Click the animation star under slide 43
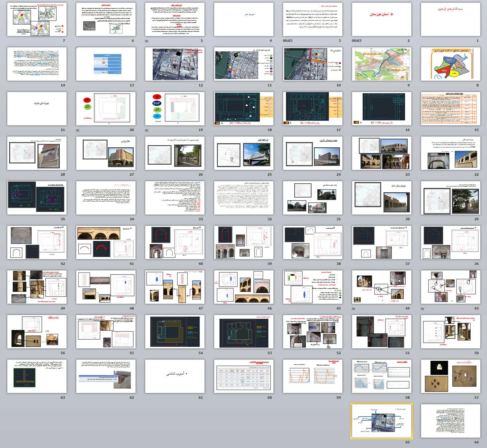 (x=423, y=309)
